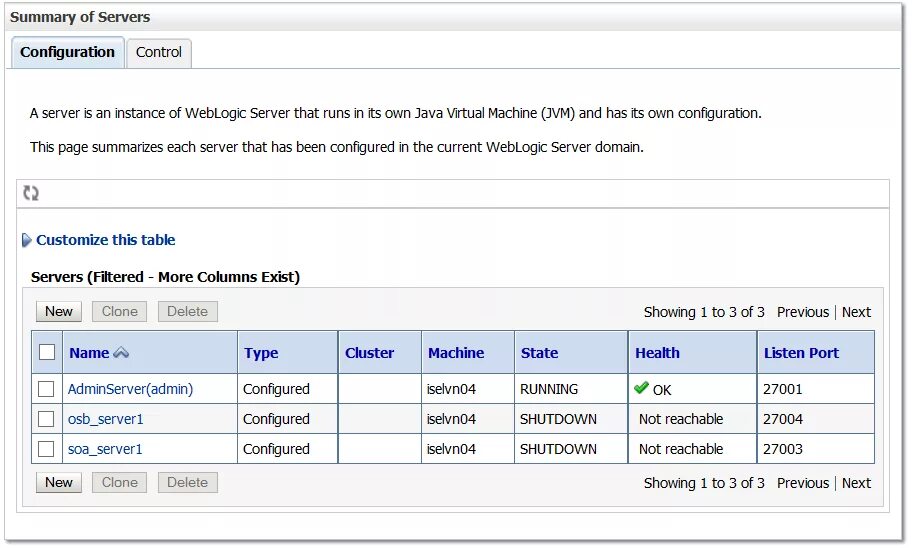Viewport: 912px width, 548px height.
Task: Open the osb_server1 server link
Action: [x=105, y=419]
